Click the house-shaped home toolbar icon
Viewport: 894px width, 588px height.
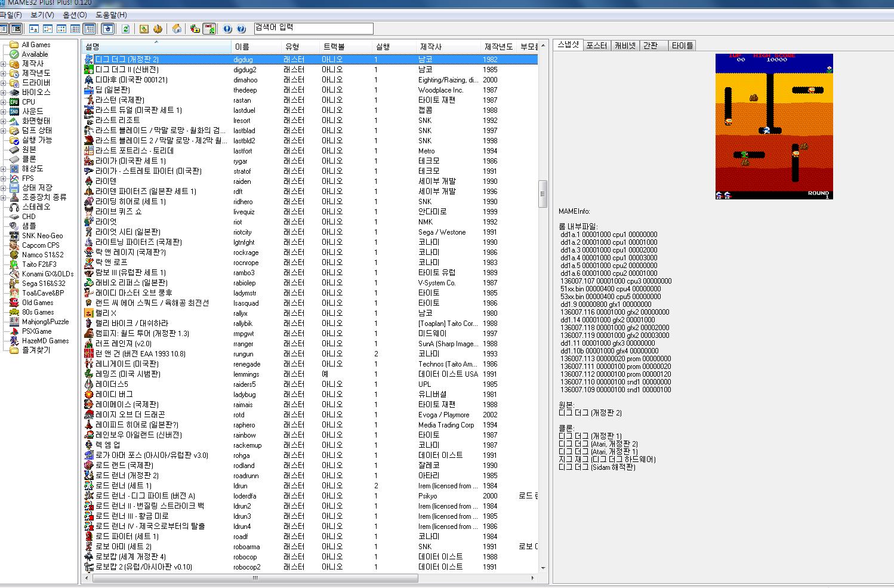coord(177,29)
